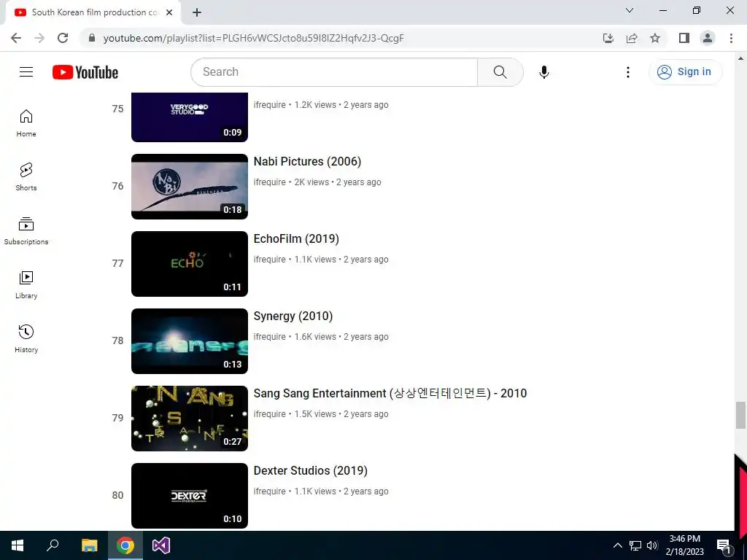Viewport: 747px width, 560px height.
Task: Go to Home in sidebar
Action: tap(26, 122)
